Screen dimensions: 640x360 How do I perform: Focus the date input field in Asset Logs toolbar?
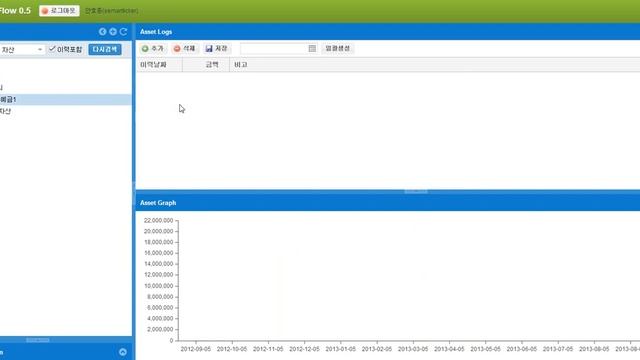coord(274,49)
